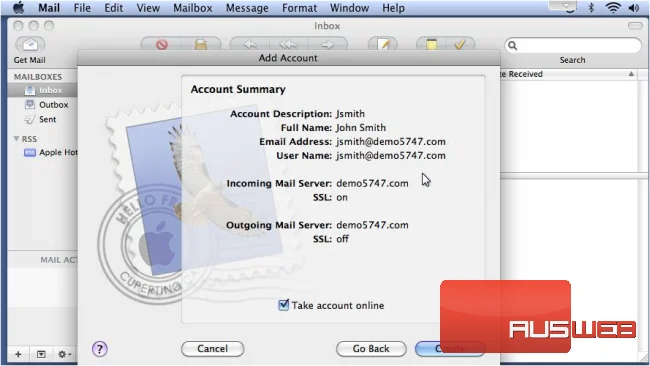Click the Reply arrow toolbar icon
Screen dimensions: 650x366
click(x=250, y=44)
